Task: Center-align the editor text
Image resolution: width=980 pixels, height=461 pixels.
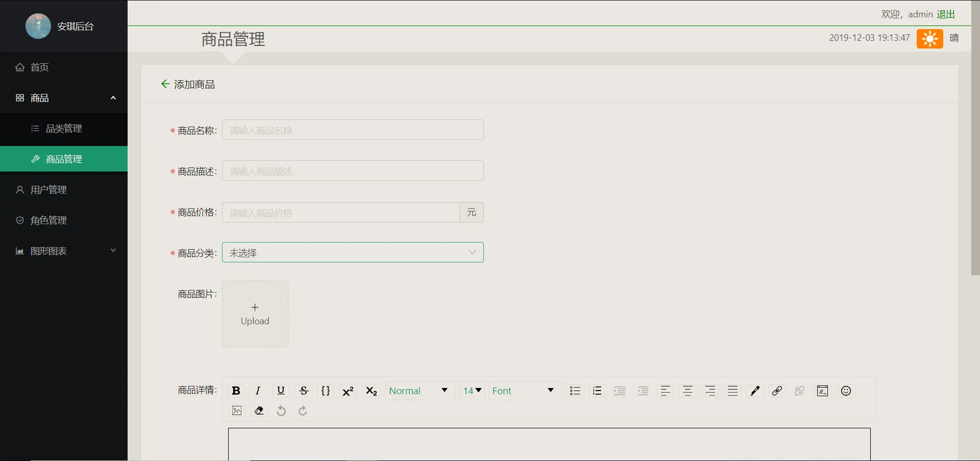Action: tap(688, 391)
